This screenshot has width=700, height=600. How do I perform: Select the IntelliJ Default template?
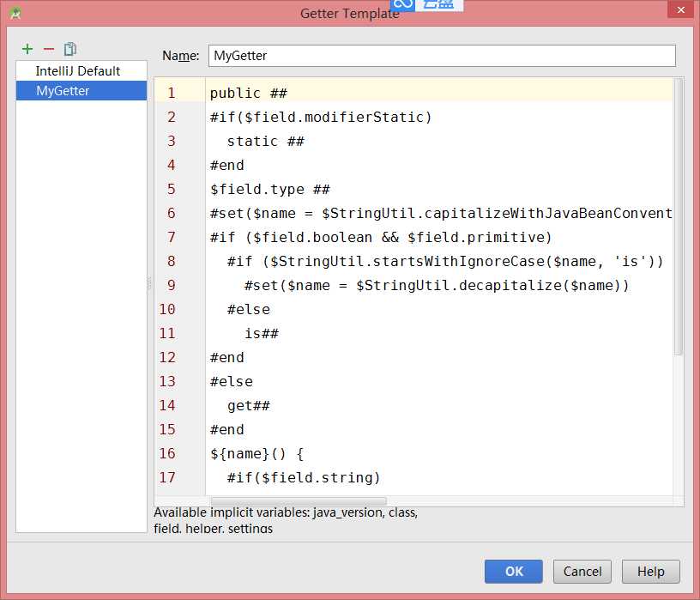click(81, 71)
